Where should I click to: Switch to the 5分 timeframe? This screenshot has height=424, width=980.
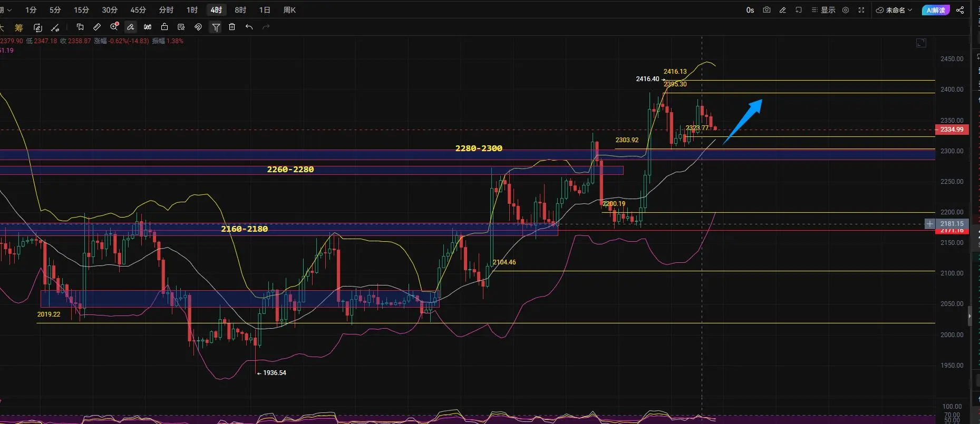[55, 10]
